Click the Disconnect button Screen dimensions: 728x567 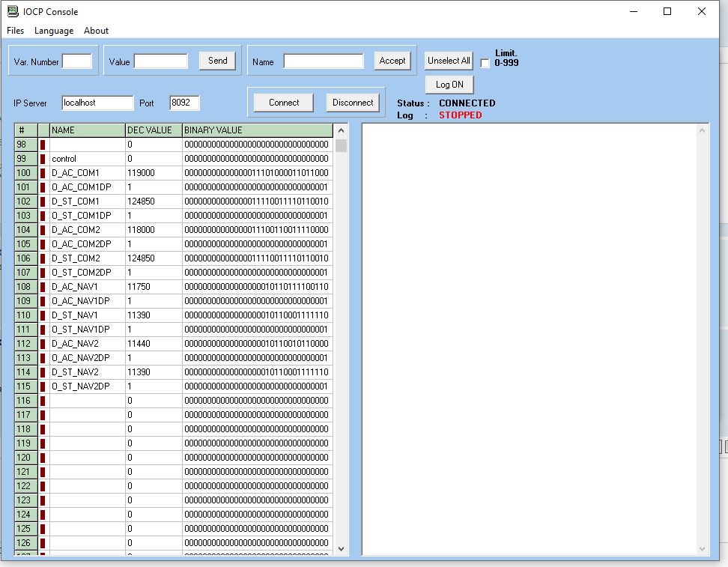tap(352, 102)
